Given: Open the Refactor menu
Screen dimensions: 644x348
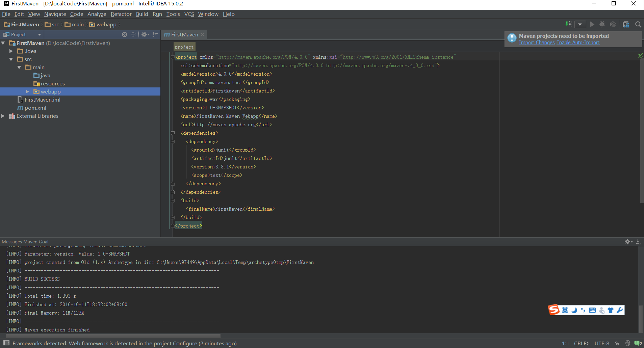Looking at the screenshot, I should pos(121,14).
